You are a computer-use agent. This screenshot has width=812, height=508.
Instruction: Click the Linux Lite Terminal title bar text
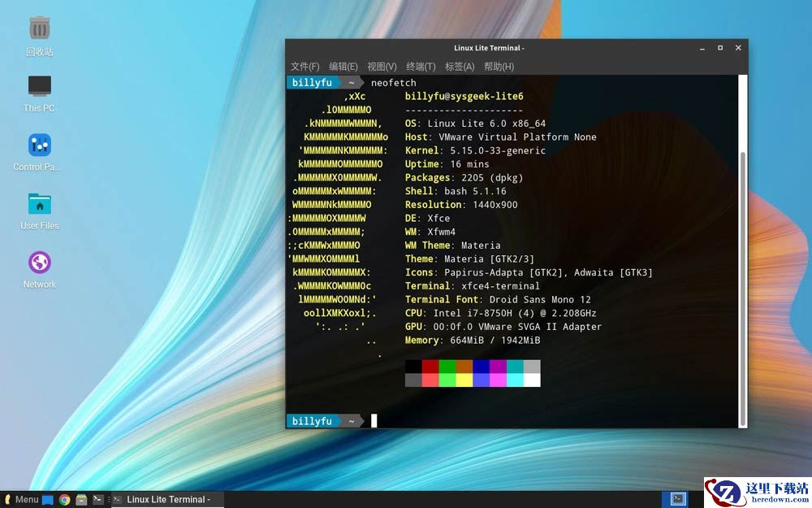coord(489,48)
